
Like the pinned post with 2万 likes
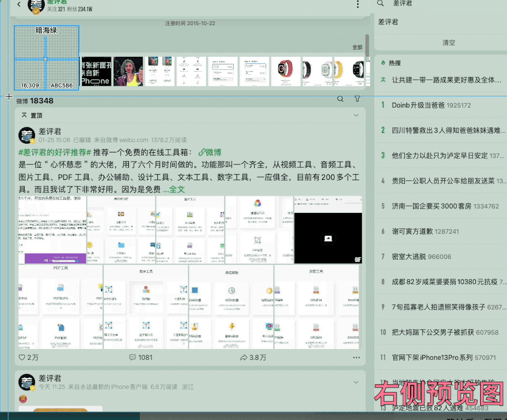pos(28,357)
